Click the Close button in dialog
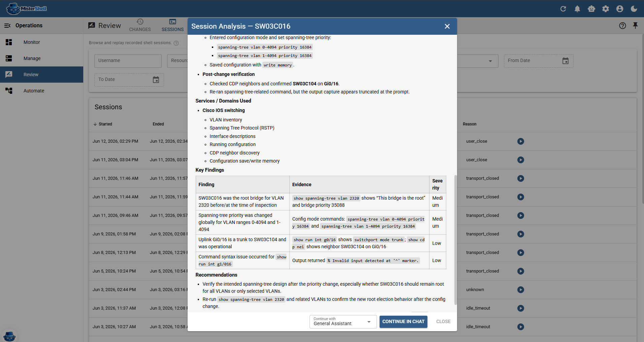The height and width of the screenshot is (342, 644). [443, 321]
